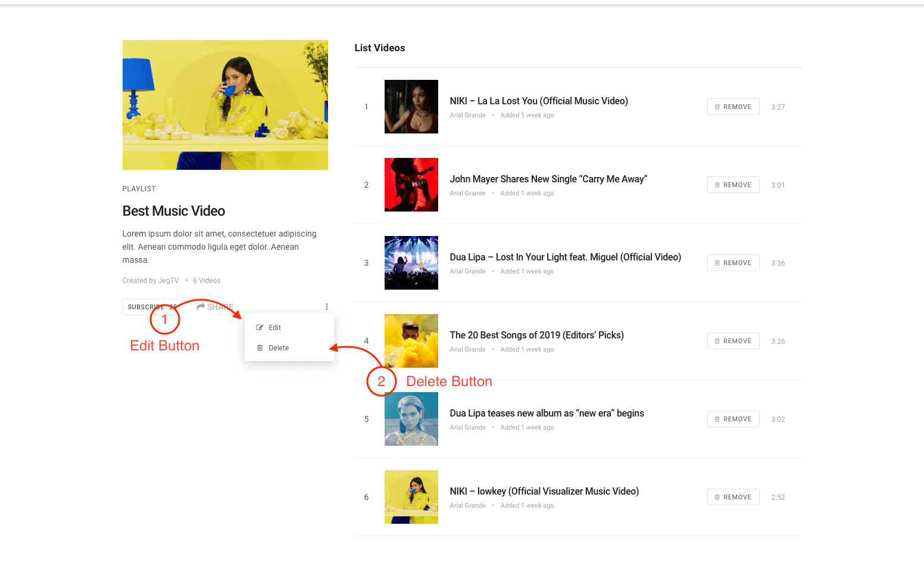Screen dimensions: 924x578
Task: Click Arial Grande author under first video
Action: (467, 116)
